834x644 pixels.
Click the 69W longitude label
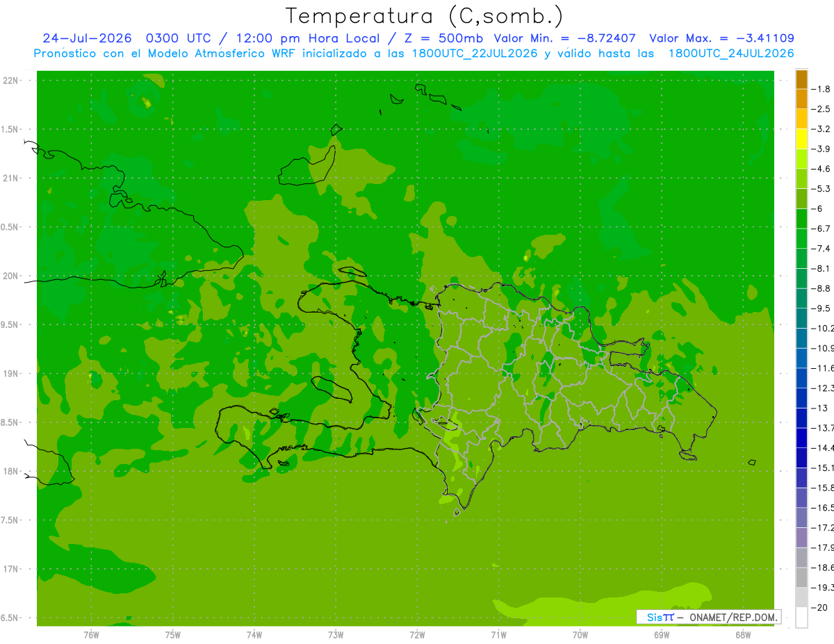coord(662,635)
